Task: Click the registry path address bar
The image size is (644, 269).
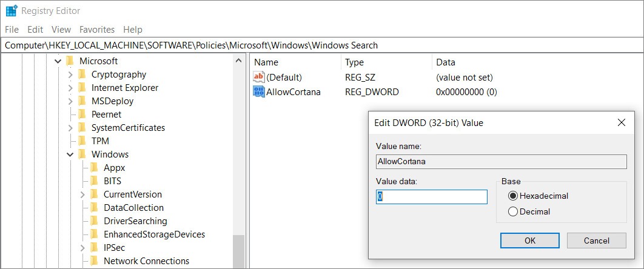Action: [x=322, y=45]
